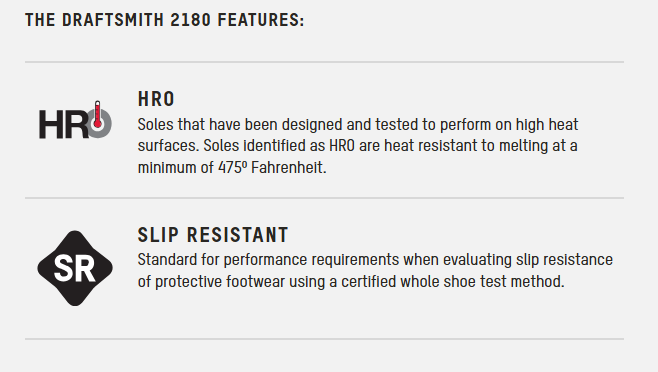The height and width of the screenshot is (372, 658).
Task: Click 'The Draftsmith 2180 Features' title
Action: pos(164,20)
